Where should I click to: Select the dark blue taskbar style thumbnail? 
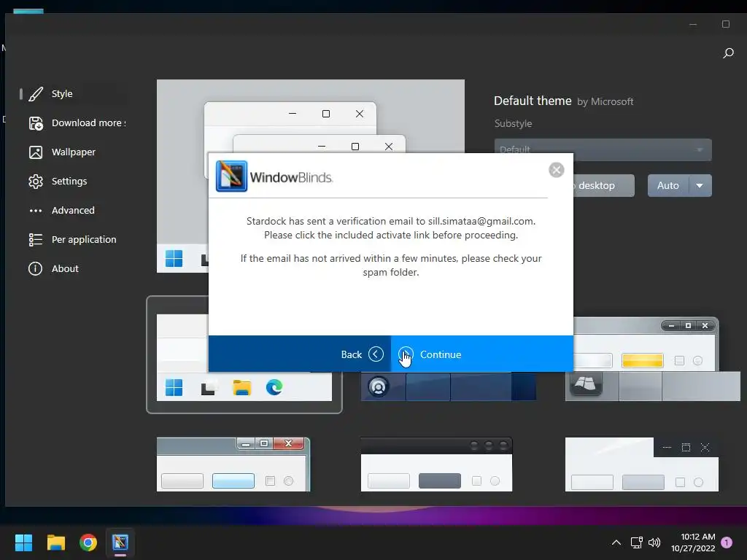coord(449,386)
